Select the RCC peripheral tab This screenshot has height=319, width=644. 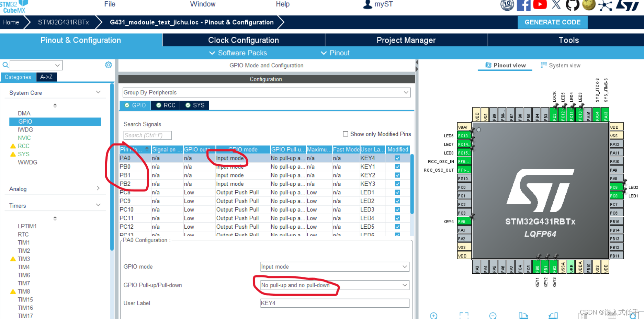coord(166,105)
